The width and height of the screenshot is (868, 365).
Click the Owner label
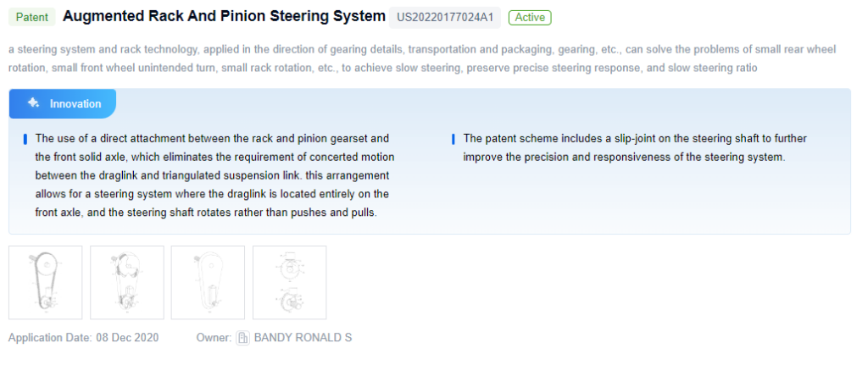point(213,338)
